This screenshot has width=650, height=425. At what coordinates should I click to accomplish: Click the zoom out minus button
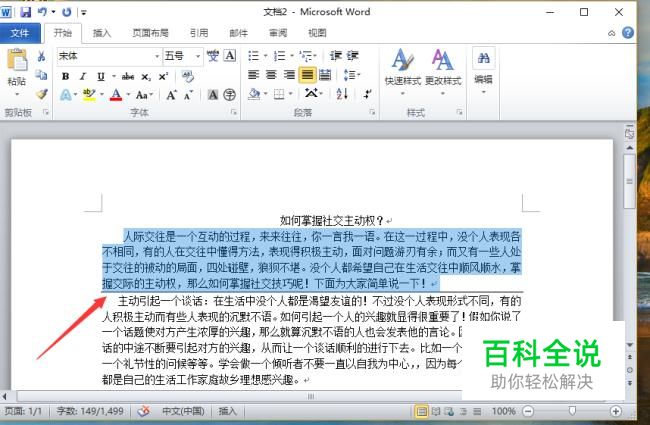[x=528, y=411]
